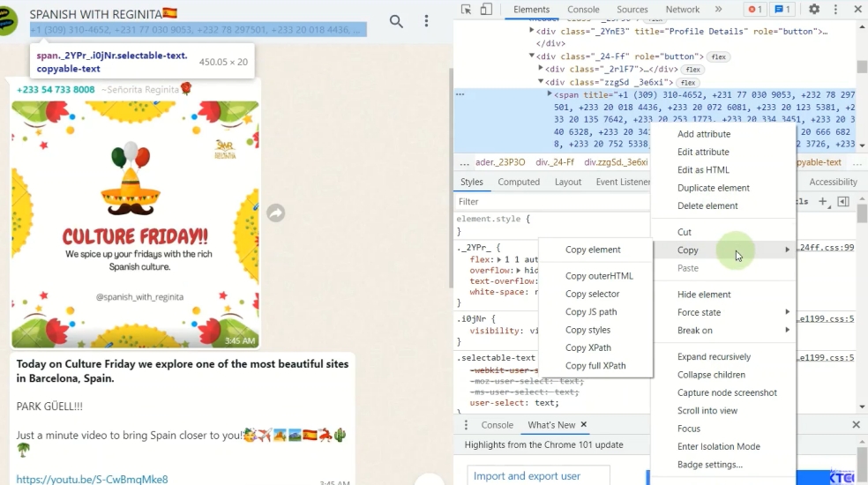The height and width of the screenshot is (485, 868).
Task: Open the Styles pane tab
Action: (472, 182)
